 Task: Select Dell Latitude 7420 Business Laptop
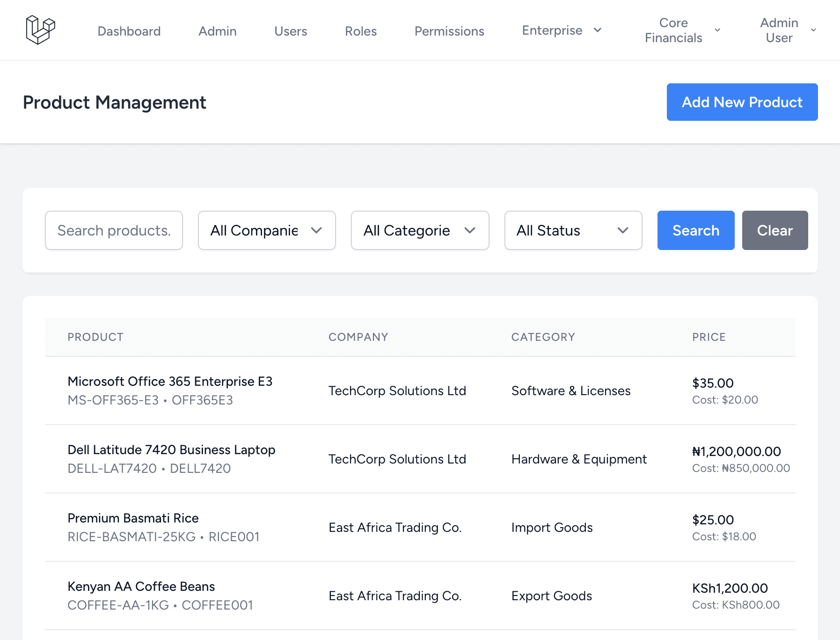(171, 449)
